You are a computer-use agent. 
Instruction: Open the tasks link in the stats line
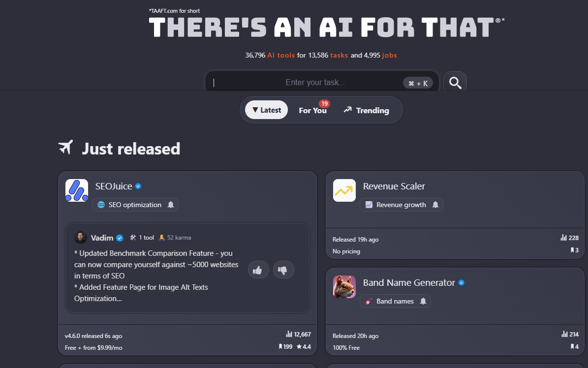point(339,55)
